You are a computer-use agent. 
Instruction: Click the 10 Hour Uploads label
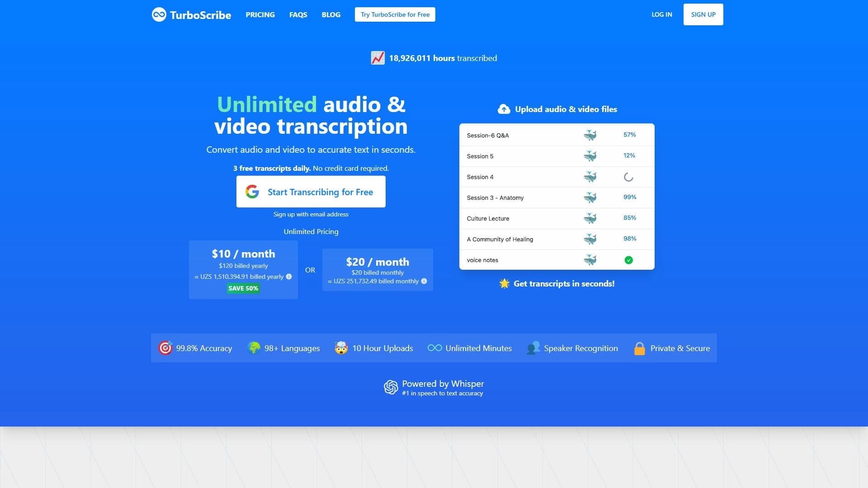pos(382,348)
